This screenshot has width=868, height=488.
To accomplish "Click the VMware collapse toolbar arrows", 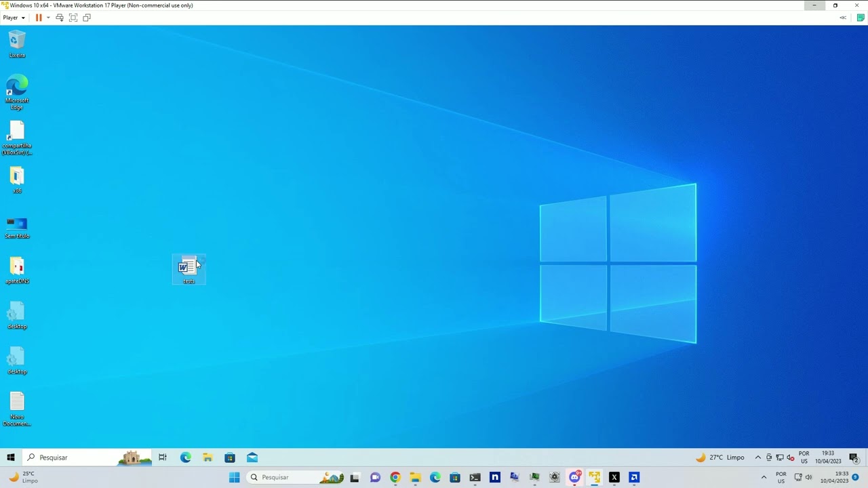I will [843, 18].
